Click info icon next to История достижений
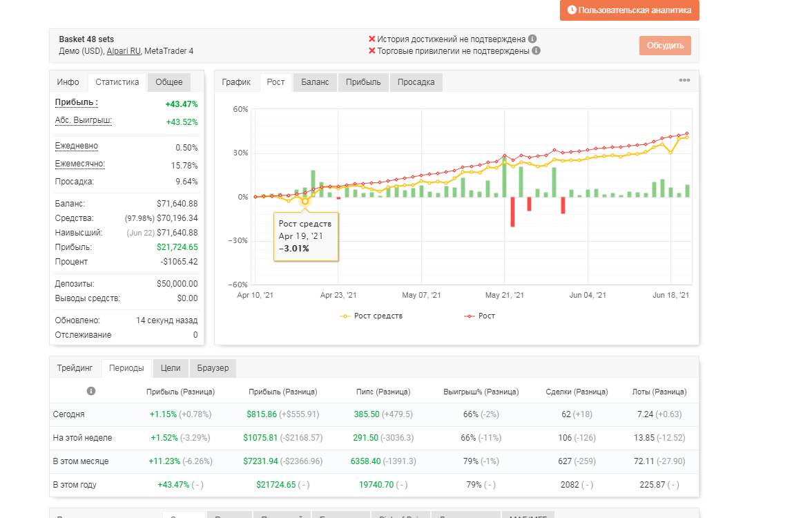 pos(532,39)
